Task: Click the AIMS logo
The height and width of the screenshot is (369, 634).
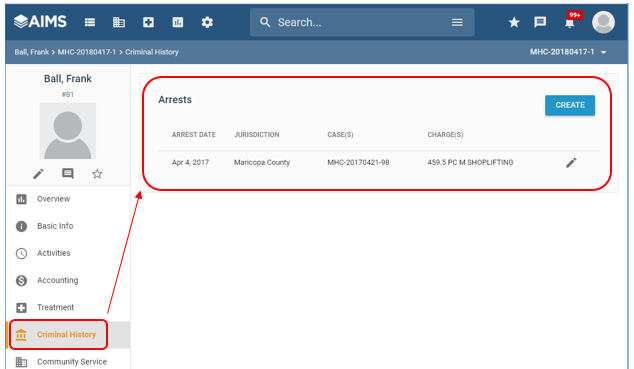Action: 40,21
